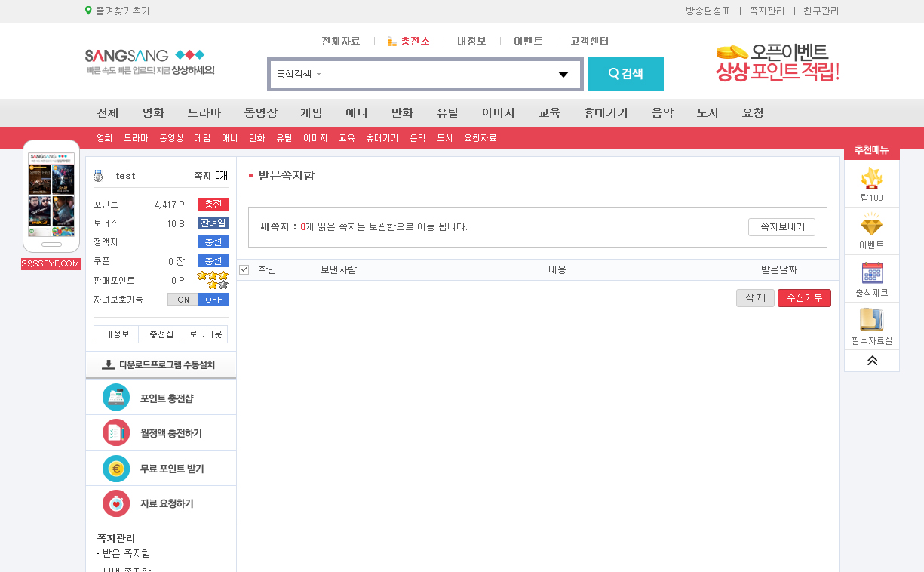
Task: Open the 출석체크 calendar icon
Action: click(872, 272)
